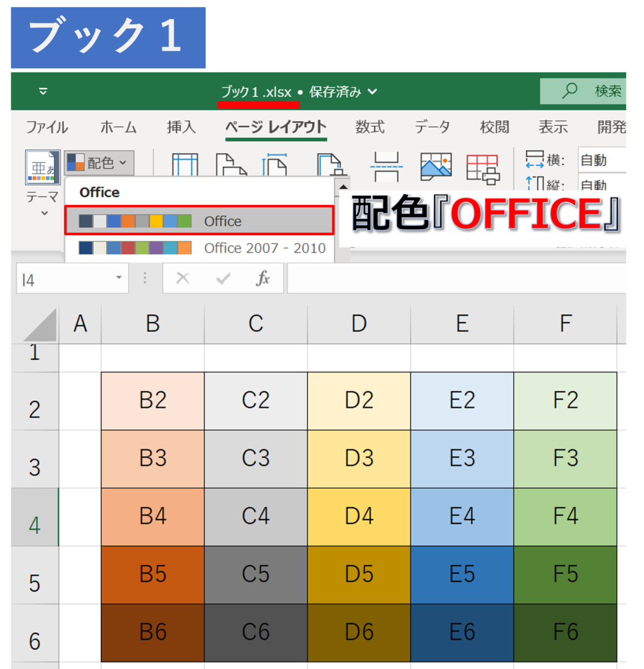Click the Select All corner triangle
This screenshot has width=644, height=669.
[40, 326]
